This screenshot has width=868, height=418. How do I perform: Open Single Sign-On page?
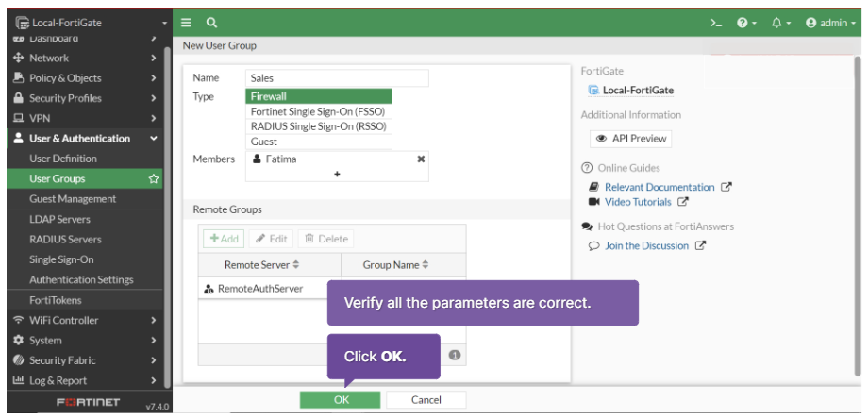[84, 259]
